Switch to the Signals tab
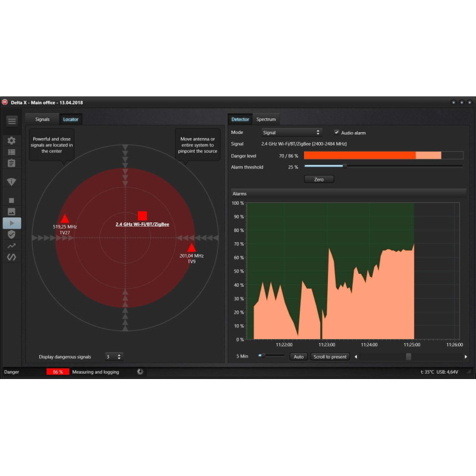Image resolution: width=476 pixels, height=476 pixels. pyautogui.click(x=42, y=120)
